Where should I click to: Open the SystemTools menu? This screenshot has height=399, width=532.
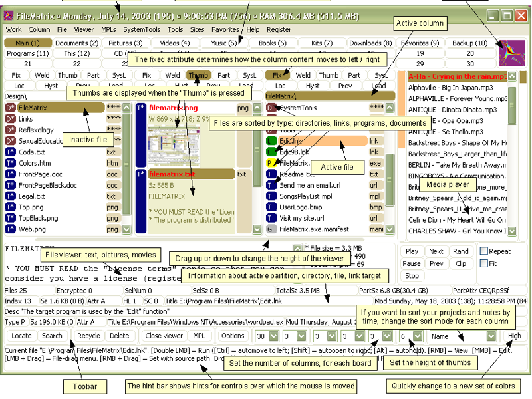[x=142, y=29]
